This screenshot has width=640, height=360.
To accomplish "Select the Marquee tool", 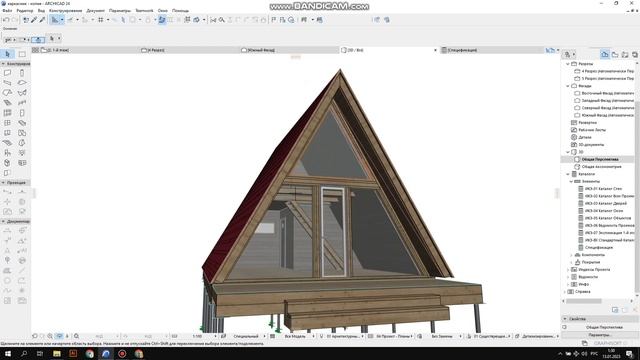I will [22, 54].
